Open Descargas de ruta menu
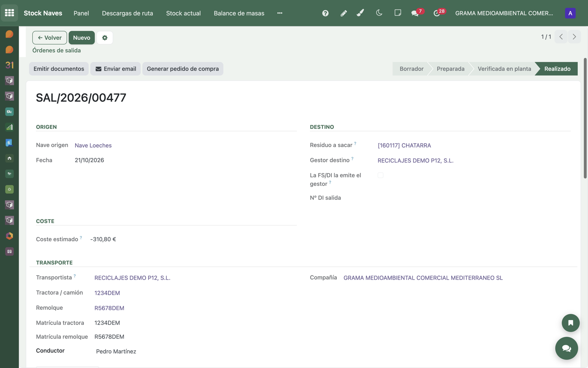The width and height of the screenshot is (588, 368). 128,13
